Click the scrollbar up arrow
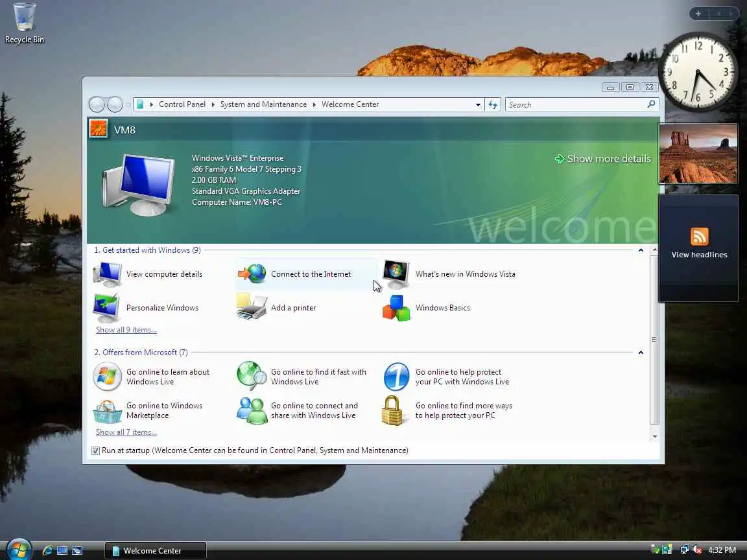747x560 pixels. 654,250
